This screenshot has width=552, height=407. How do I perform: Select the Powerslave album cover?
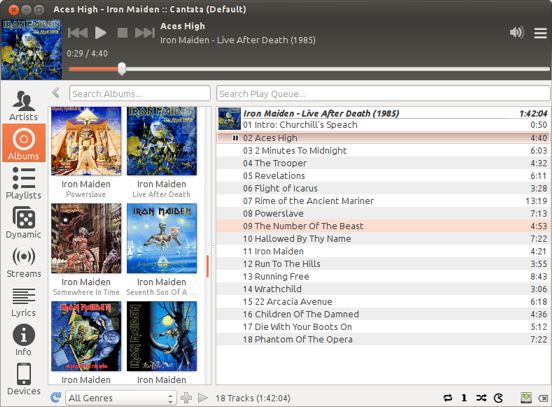tap(86, 141)
